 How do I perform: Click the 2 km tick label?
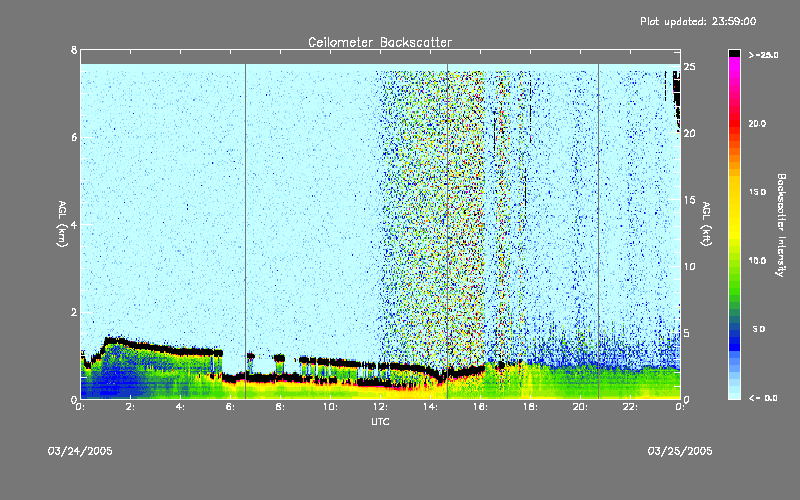[x=74, y=312]
